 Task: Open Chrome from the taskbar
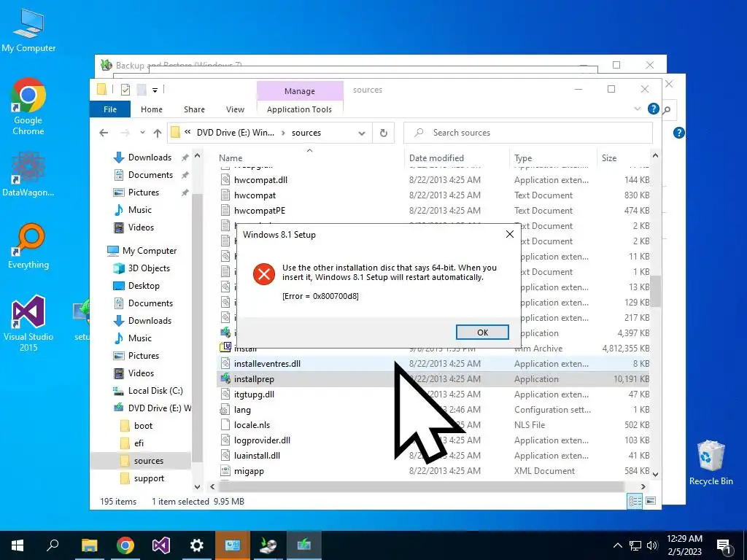click(125, 545)
